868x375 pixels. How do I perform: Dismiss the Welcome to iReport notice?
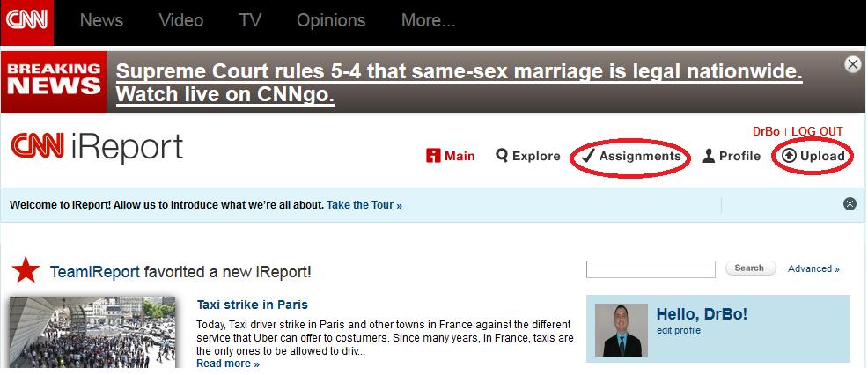tap(850, 204)
